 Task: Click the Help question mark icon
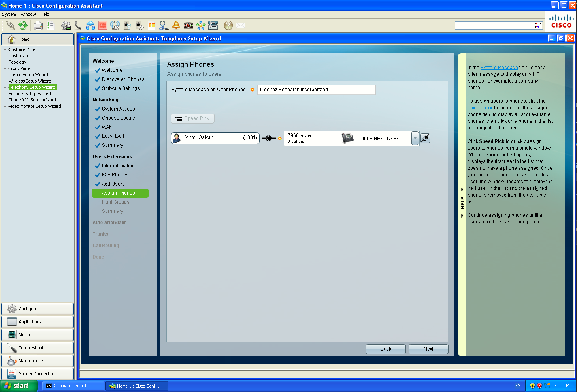click(x=228, y=26)
